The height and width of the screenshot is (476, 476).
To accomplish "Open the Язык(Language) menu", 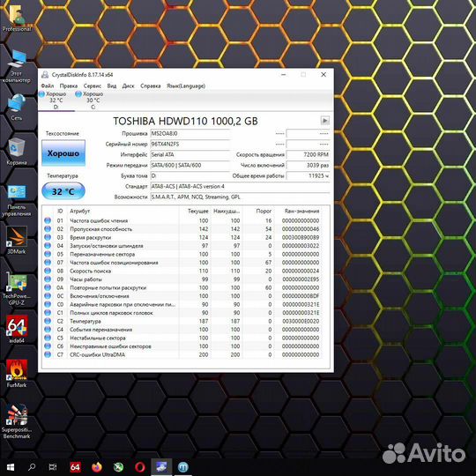I will click(x=186, y=86).
